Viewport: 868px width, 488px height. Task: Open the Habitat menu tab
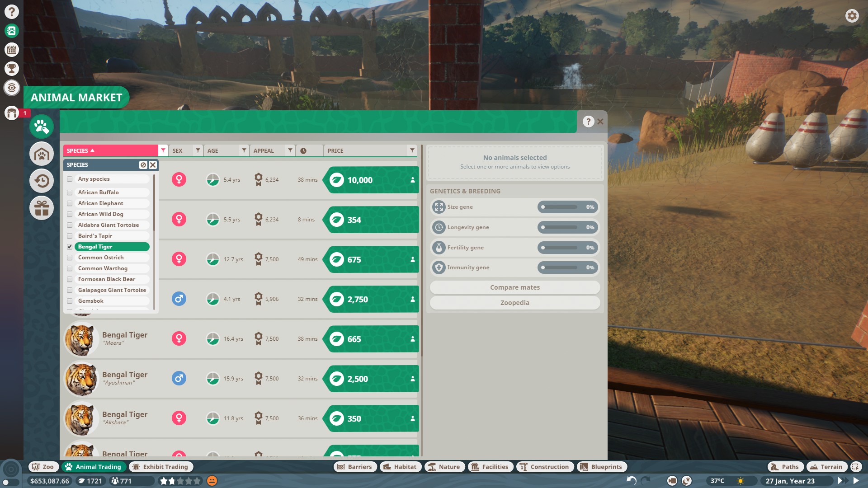tap(400, 467)
